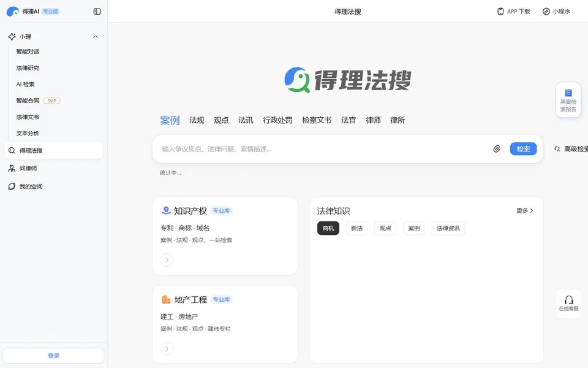Click the SVIP badge beside 智能合同
Image resolution: width=588 pixels, height=368 pixels.
[x=51, y=101]
